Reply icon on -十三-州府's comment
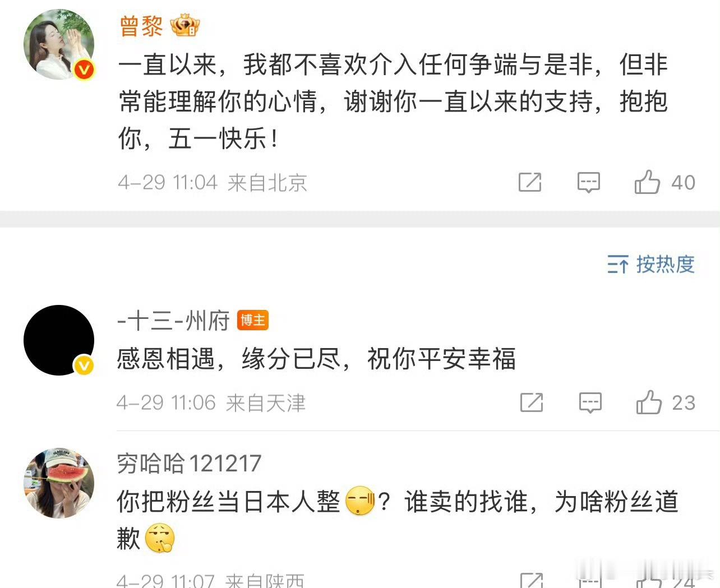720x588 pixels. pos(590,402)
